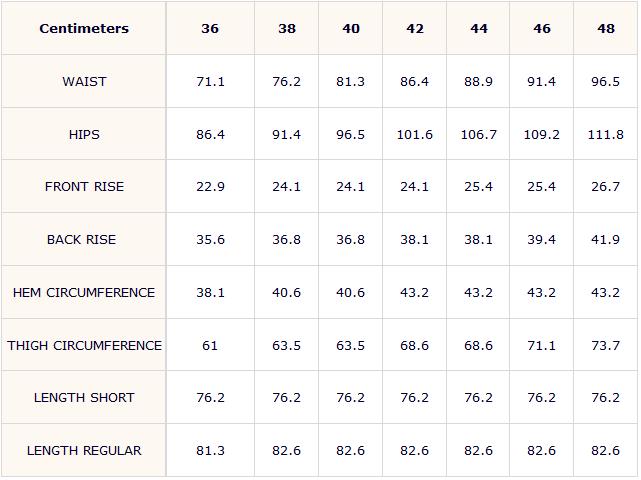The height and width of the screenshot is (480, 641).
Task: Select the size 42 column header
Action: [x=415, y=28]
